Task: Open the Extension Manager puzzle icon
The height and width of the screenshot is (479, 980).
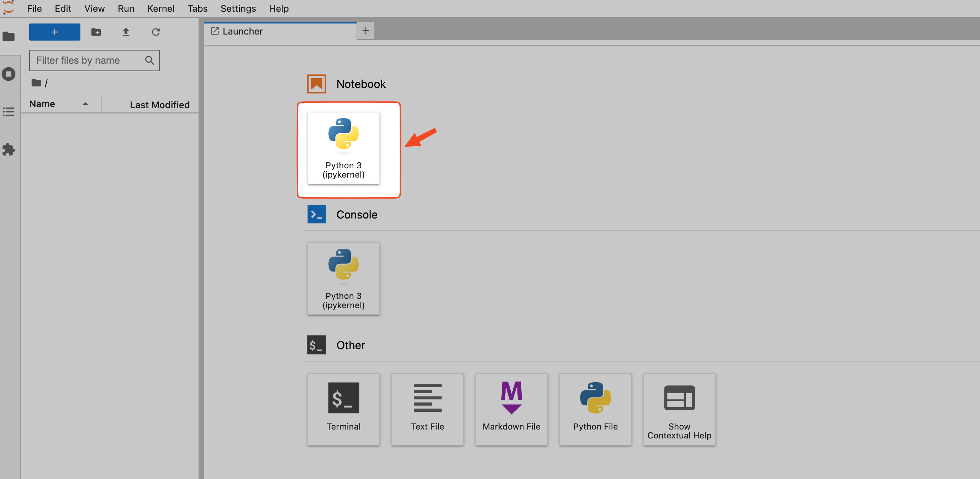Action: tap(9, 149)
